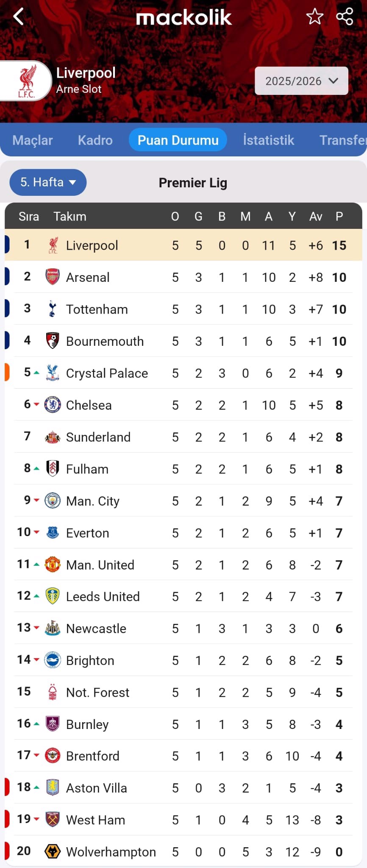Open the İstatistik tab
The height and width of the screenshot is (868, 367).
click(x=268, y=140)
